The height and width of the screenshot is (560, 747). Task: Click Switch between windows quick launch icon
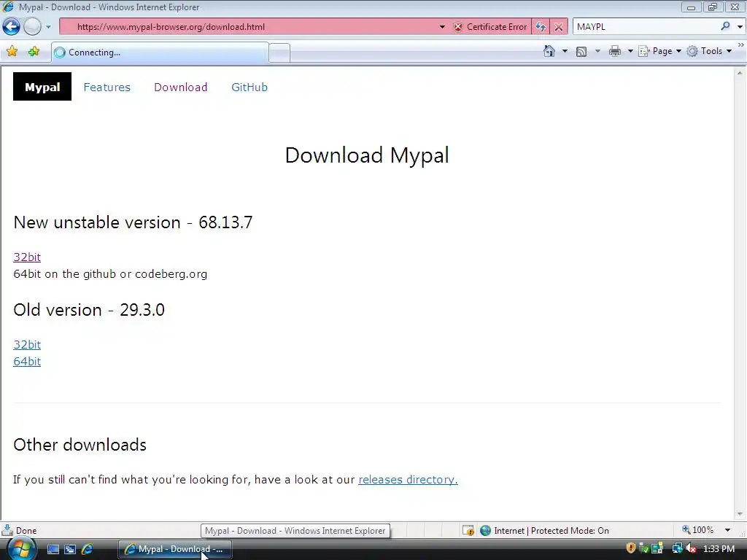point(70,549)
